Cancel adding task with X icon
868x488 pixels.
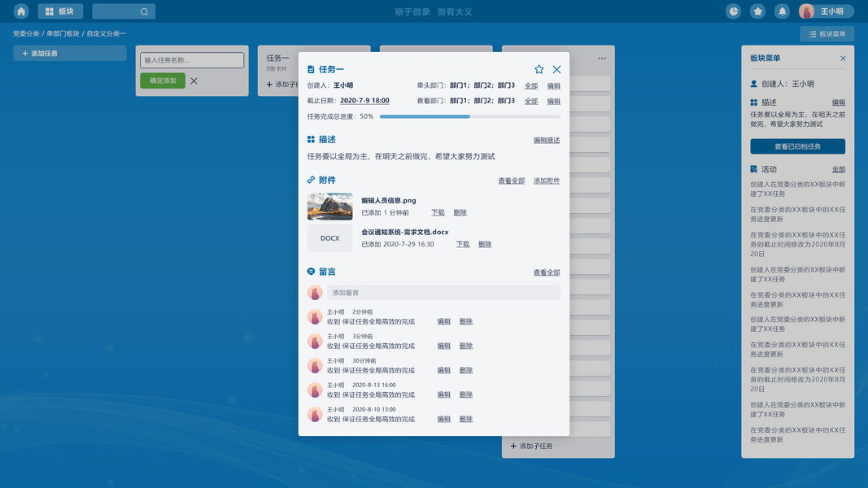194,81
